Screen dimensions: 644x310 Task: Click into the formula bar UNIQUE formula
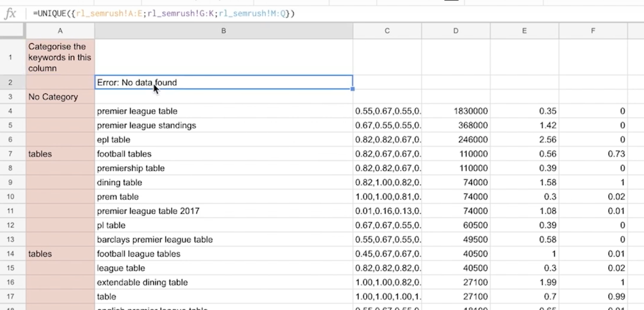coord(163,14)
